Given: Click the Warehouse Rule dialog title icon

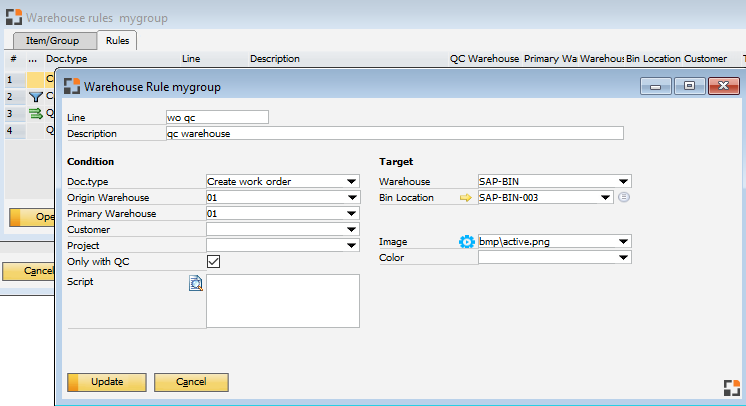Looking at the screenshot, I should pos(72,87).
